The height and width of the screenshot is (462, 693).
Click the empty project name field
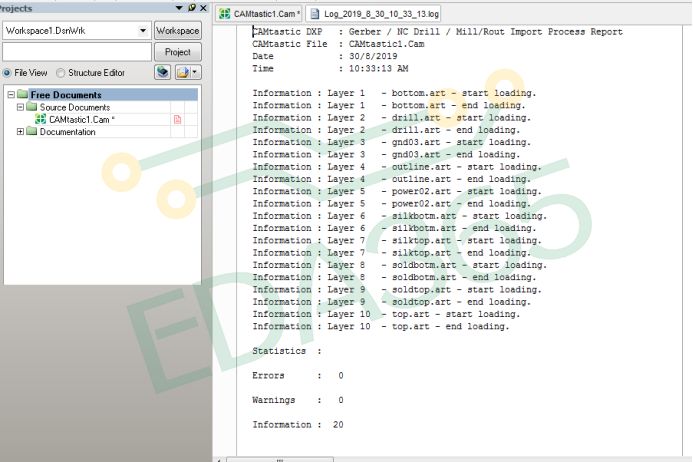77,52
